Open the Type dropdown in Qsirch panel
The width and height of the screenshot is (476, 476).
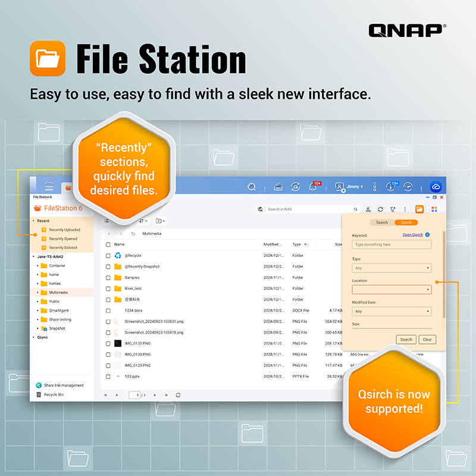pos(392,268)
